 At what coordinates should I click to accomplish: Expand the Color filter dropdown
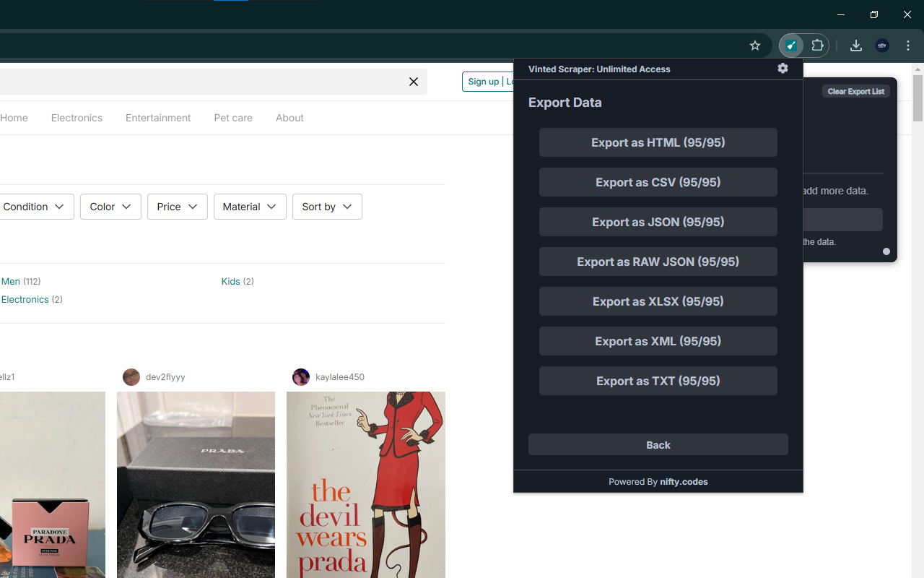pos(110,207)
